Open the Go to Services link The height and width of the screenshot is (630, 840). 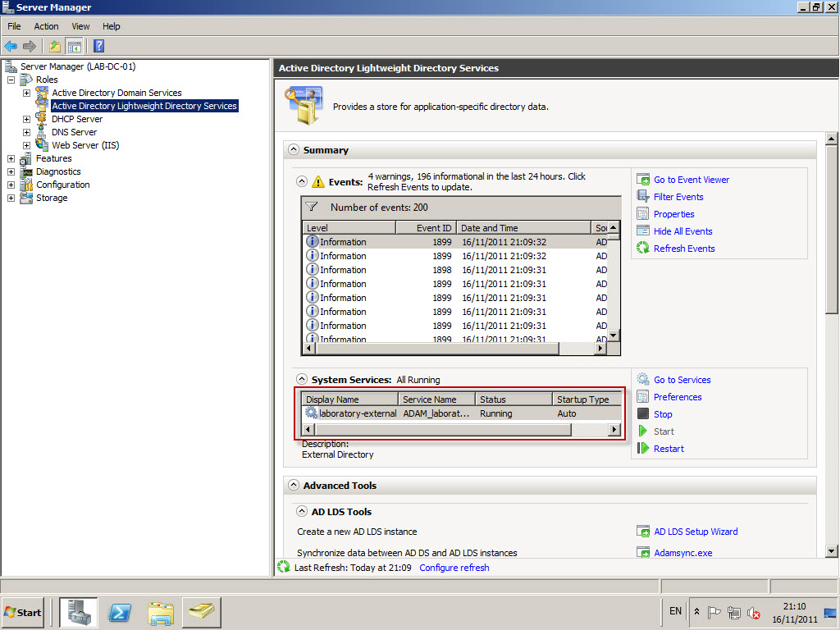click(x=682, y=380)
